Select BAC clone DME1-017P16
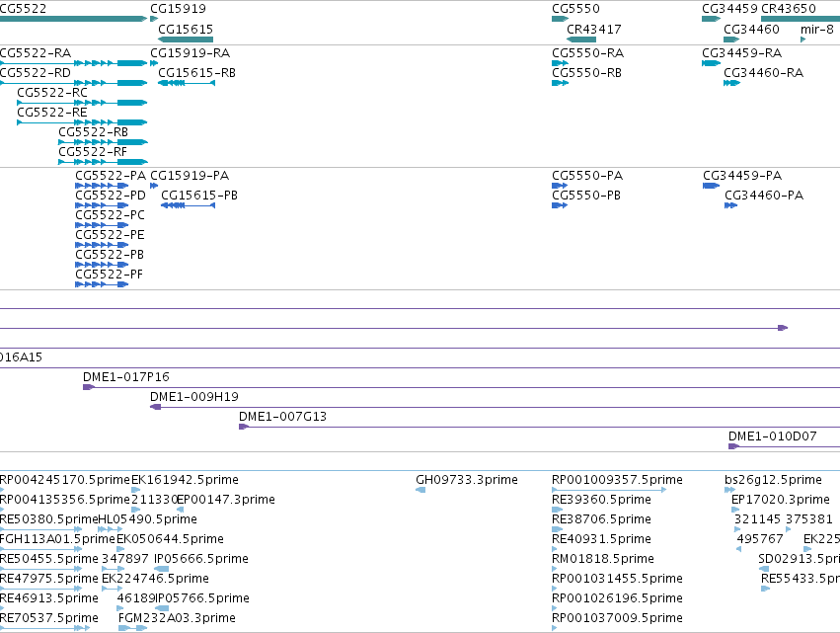The width and height of the screenshot is (840, 633). tap(126, 377)
